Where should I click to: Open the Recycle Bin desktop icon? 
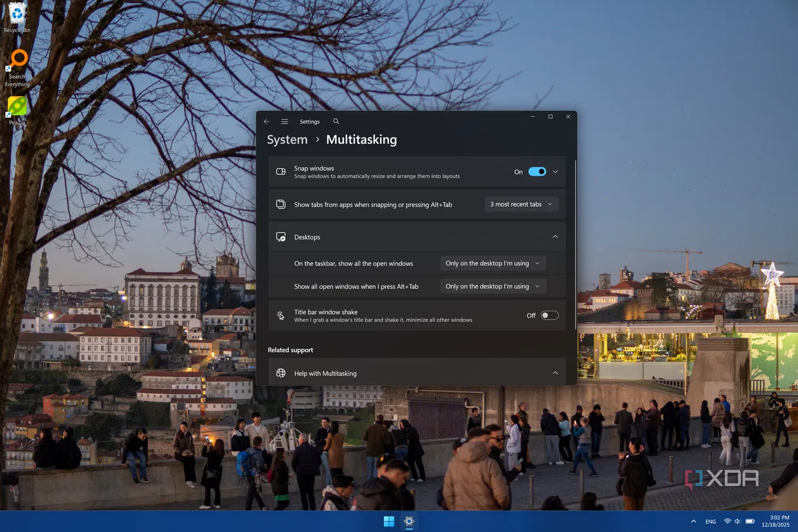(x=17, y=17)
